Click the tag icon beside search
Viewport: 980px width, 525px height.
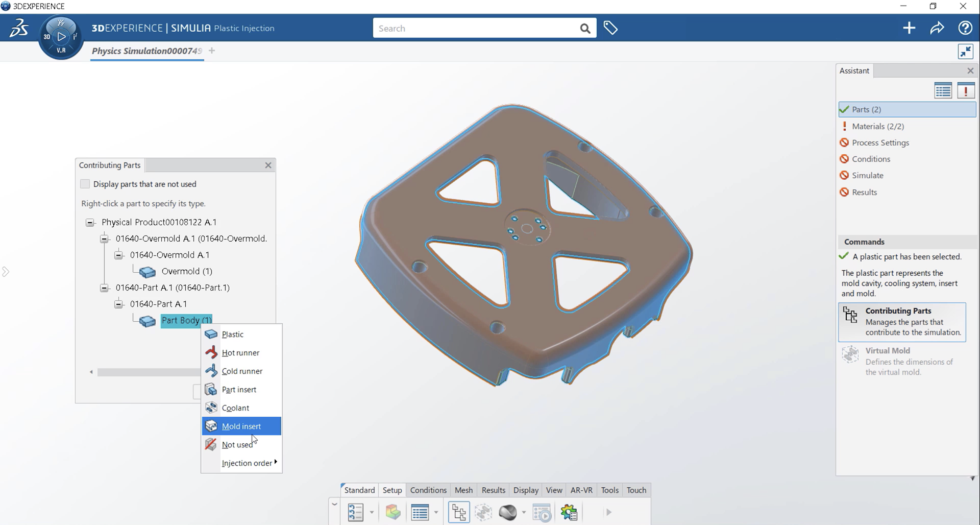point(610,28)
